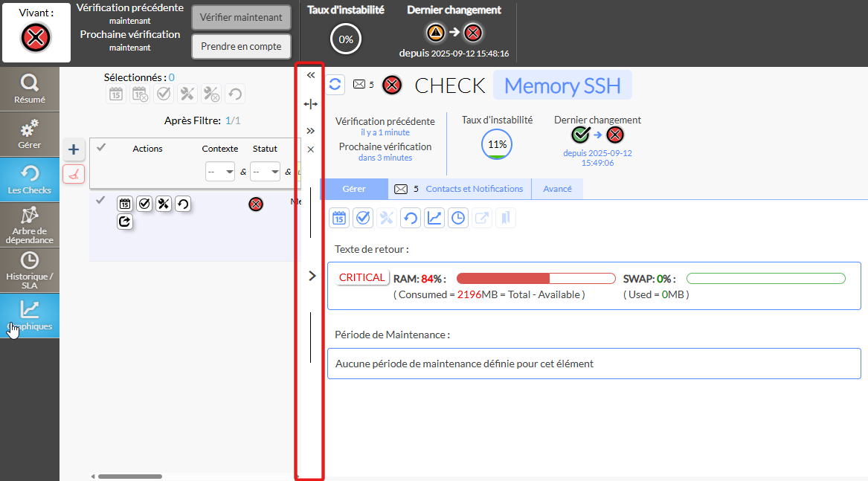Click the red broom clear-filter icon
Screen dimensions: 868x481
[x=74, y=174]
